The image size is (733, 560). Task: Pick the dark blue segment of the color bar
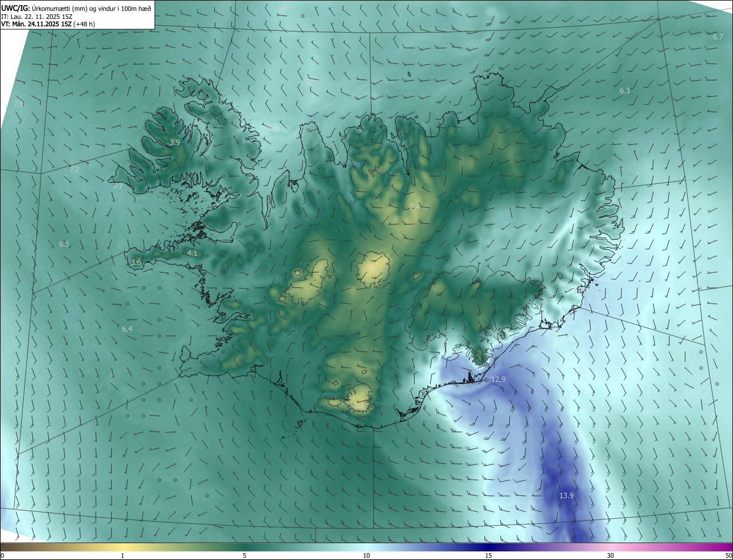click(488, 547)
